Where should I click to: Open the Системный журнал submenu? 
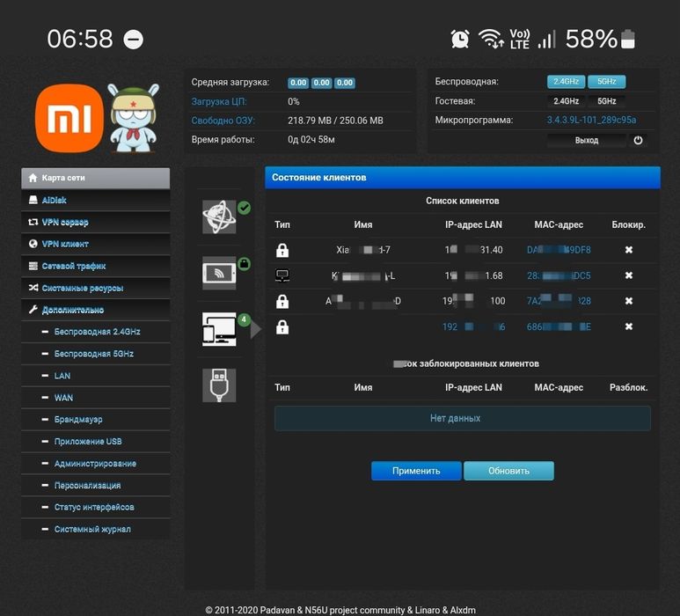[x=95, y=529]
